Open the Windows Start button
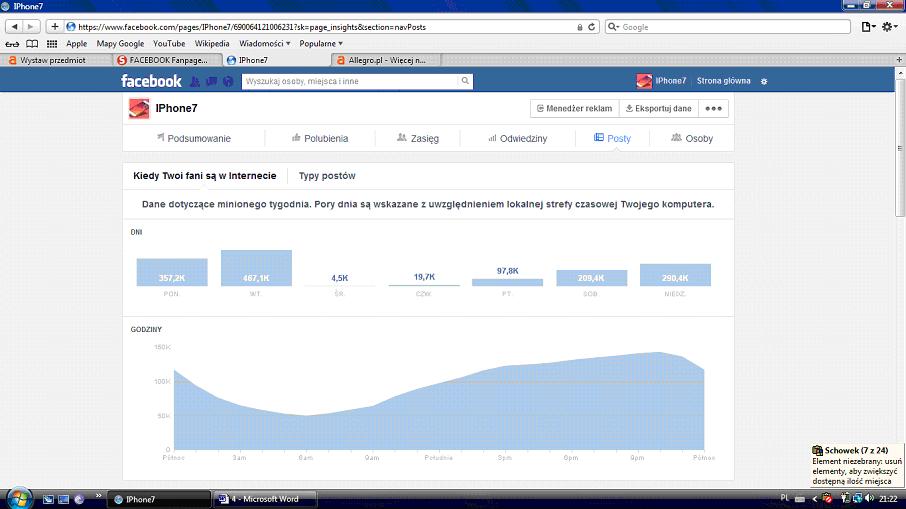This screenshot has width=906, height=509. coord(19,499)
